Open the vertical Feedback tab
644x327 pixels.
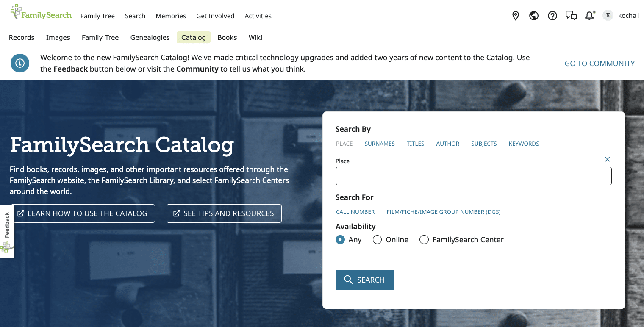[7, 232]
